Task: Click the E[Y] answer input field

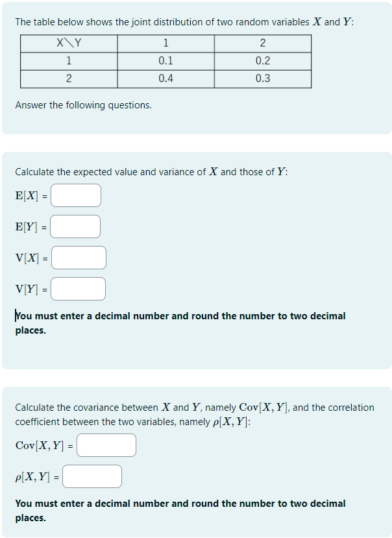Action: click(x=75, y=226)
